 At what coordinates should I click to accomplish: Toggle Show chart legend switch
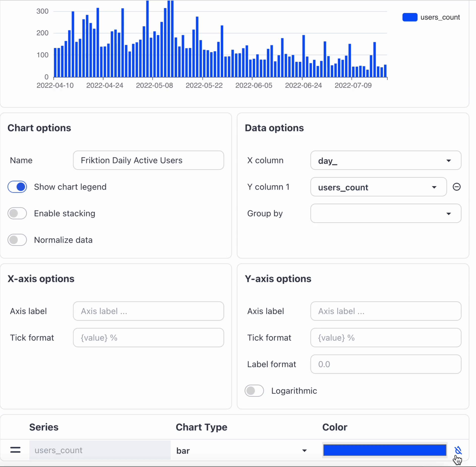(x=17, y=187)
